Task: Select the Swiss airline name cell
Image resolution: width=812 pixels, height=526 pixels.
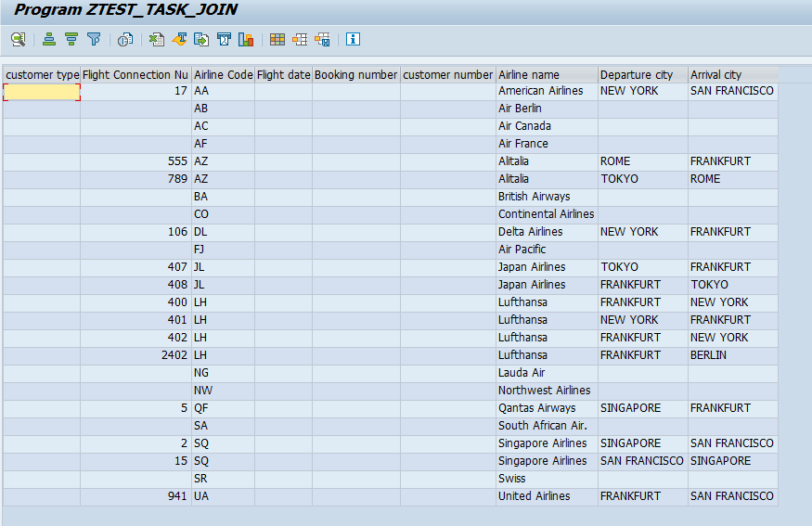Action: pos(547,479)
